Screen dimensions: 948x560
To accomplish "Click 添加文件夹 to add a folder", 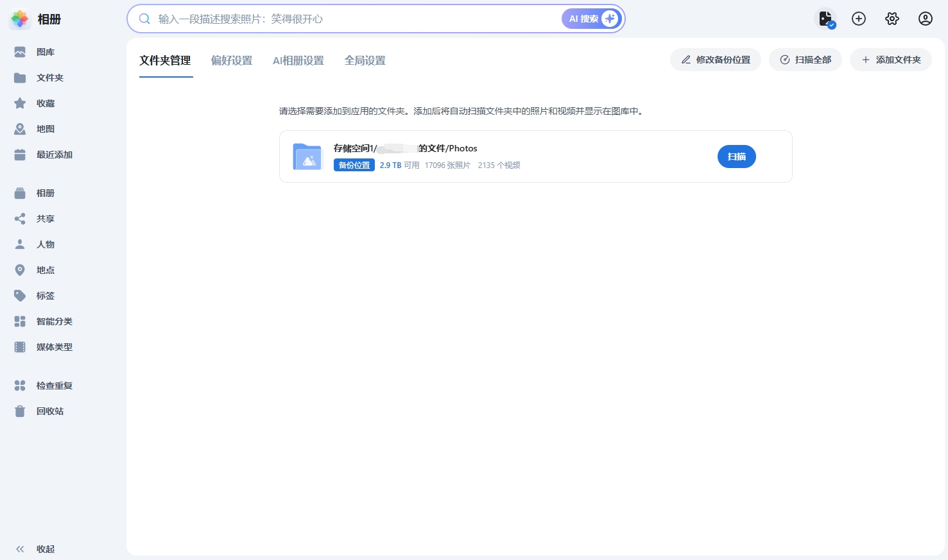I will pos(891,59).
